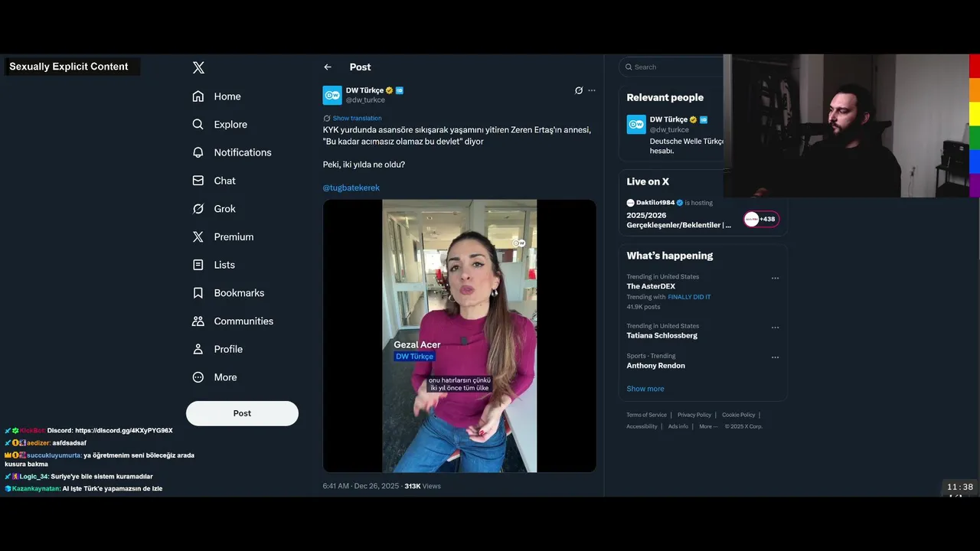Select the Profile menu label
Viewport: 980px width, 551px height.
(228, 349)
